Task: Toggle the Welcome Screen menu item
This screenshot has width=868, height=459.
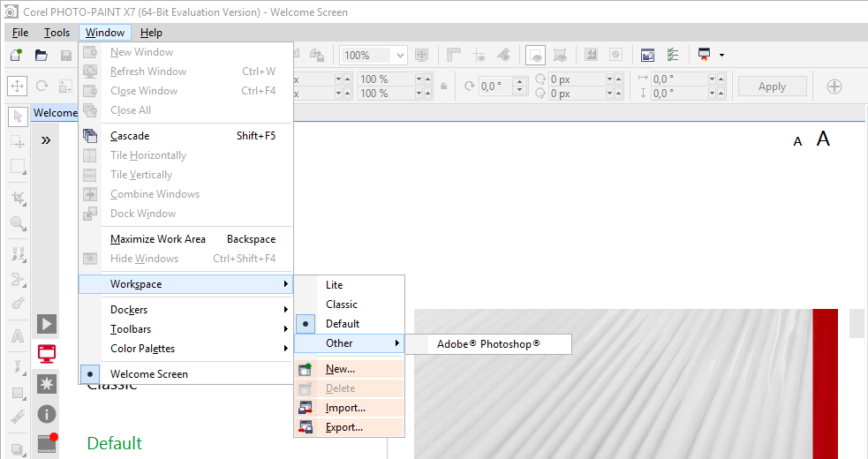Action: pyautogui.click(x=185, y=374)
